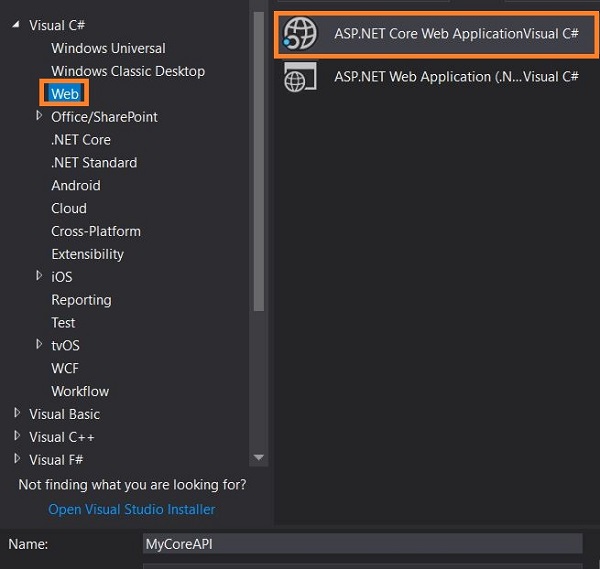Expand the iOS category arrow
Screen dimensions: 600x569
coord(39,276)
